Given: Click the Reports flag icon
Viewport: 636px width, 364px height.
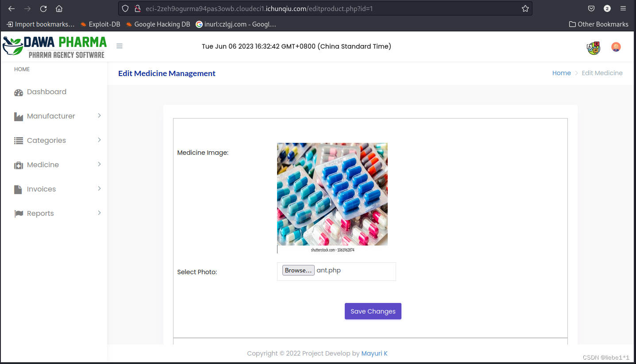Looking at the screenshot, I should [19, 214].
